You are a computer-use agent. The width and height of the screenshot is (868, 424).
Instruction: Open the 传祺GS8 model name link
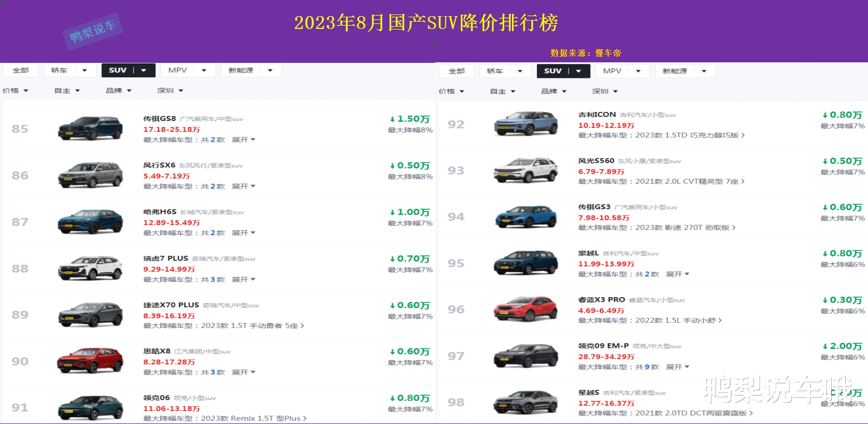[160, 119]
